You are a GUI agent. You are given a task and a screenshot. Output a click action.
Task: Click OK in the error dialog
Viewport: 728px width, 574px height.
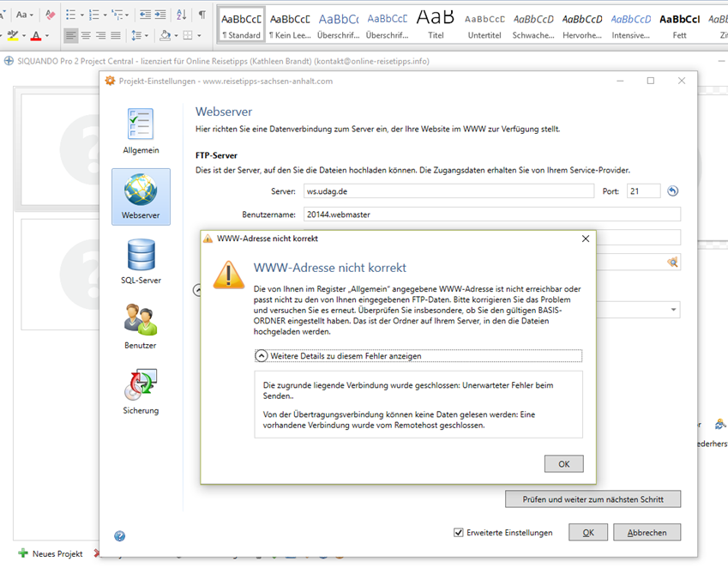[563, 463]
